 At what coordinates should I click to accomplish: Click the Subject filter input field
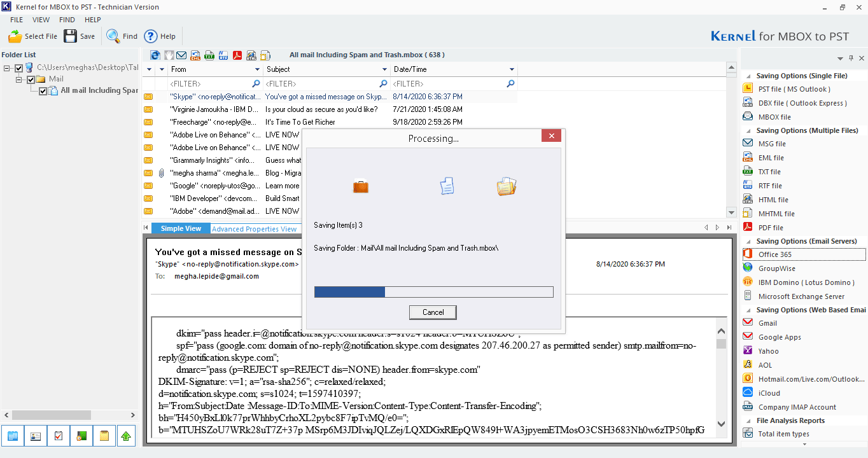coord(326,83)
